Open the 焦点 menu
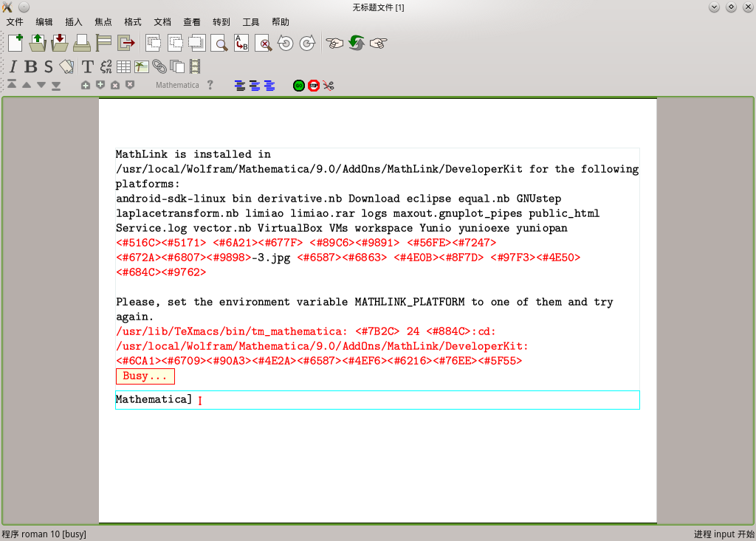756x541 pixels. [x=103, y=21]
